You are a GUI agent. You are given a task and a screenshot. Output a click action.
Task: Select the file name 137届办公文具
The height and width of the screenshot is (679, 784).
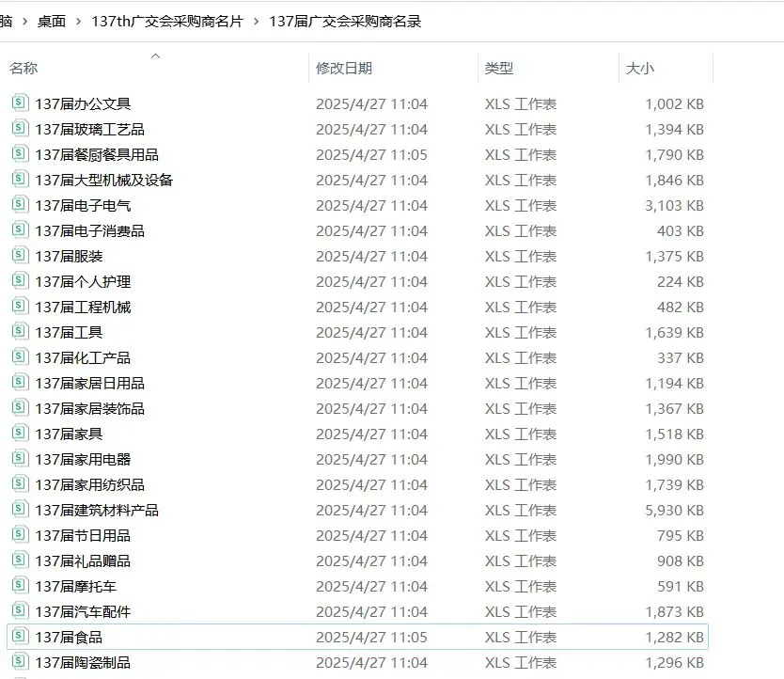pos(83,104)
